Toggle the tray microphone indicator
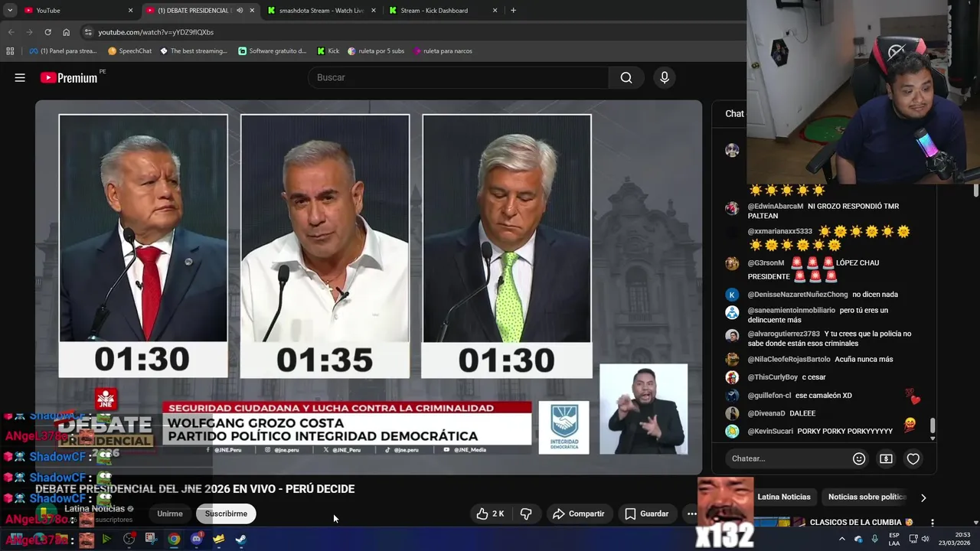Screen dimensions: 980x551 tap(874, 539)
